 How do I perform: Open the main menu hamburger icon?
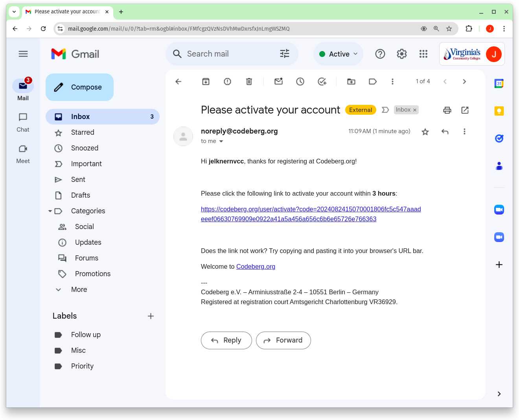23,54
